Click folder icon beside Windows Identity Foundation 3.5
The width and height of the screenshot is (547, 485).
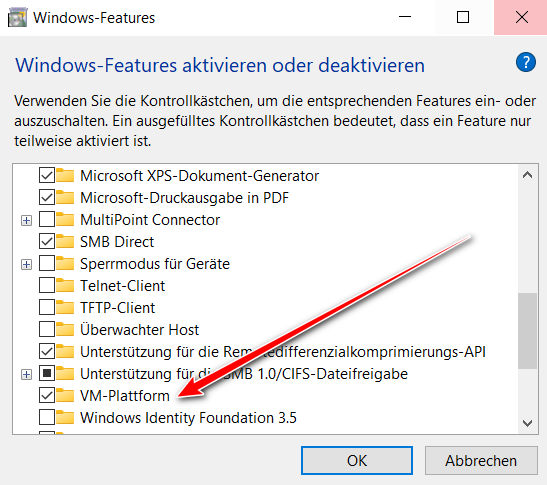(x=65, y=417)
